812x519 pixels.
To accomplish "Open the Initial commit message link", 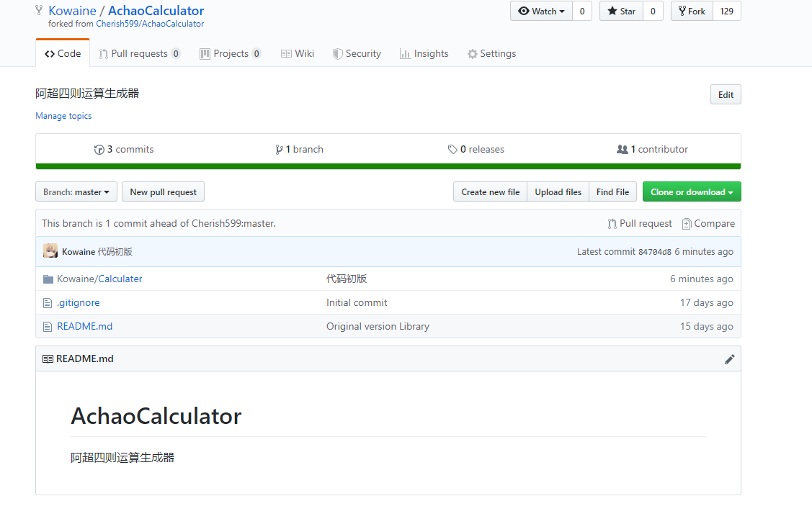I will click(x=357, y=303).
